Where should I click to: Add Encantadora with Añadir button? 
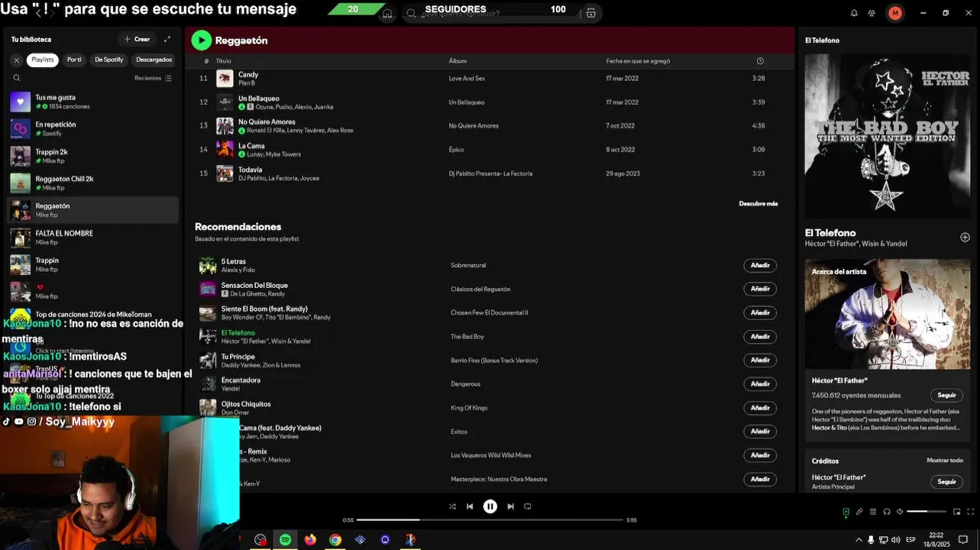[x=760, y=383]
